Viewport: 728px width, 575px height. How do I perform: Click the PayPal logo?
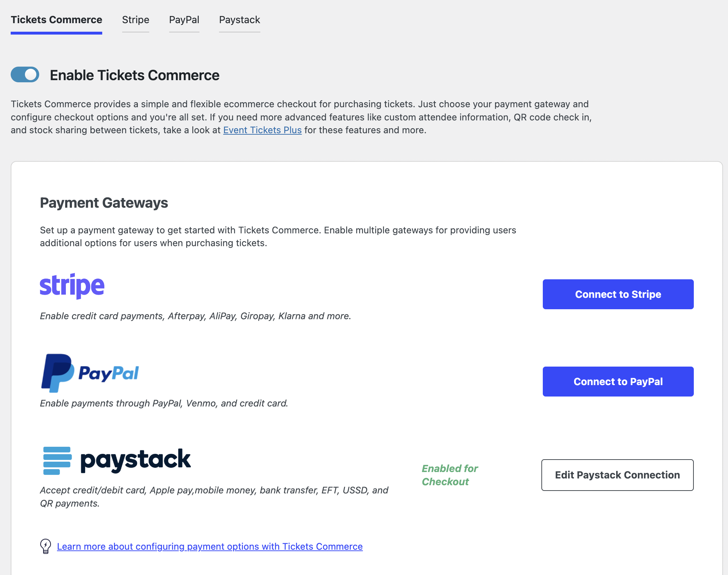(91, 373)
